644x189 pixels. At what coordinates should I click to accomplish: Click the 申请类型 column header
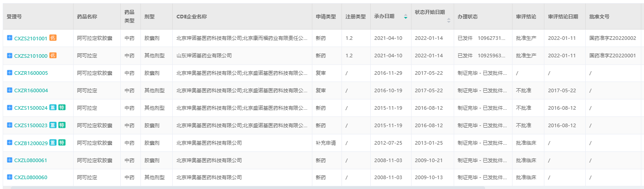(326, 17)
